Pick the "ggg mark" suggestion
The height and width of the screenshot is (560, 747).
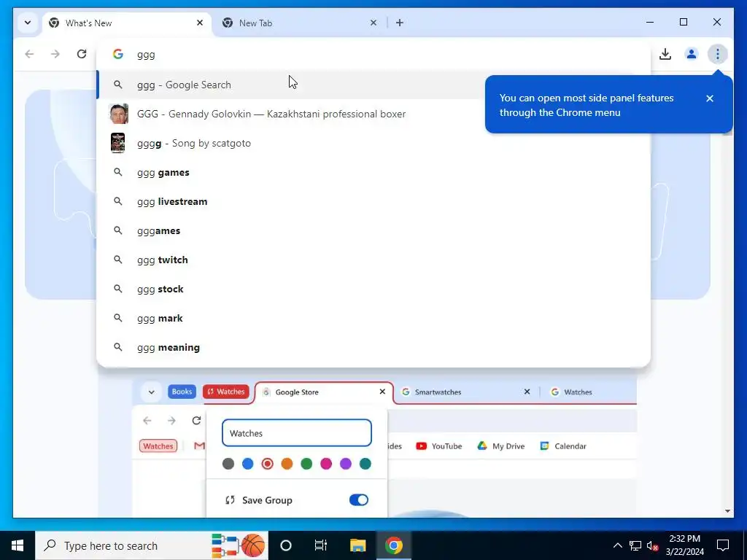(x=373, y=318)
